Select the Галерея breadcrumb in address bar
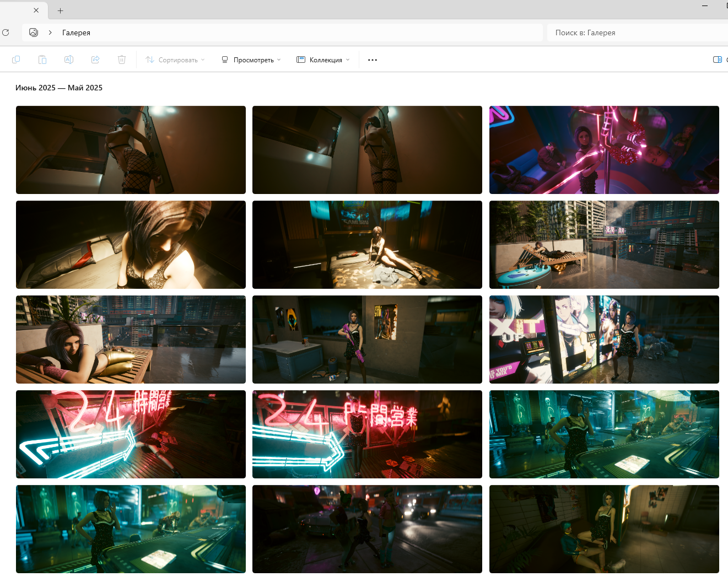The width and height of the screenshot is (728, 582). pyautogui.click(x=76, y=33)
